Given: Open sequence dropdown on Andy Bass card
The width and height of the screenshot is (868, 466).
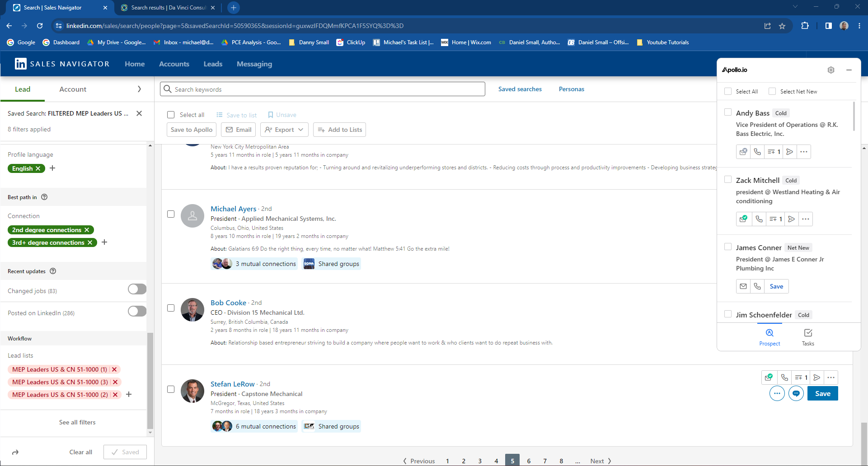Looking at the screenshot, I should (x=774, y=152).
